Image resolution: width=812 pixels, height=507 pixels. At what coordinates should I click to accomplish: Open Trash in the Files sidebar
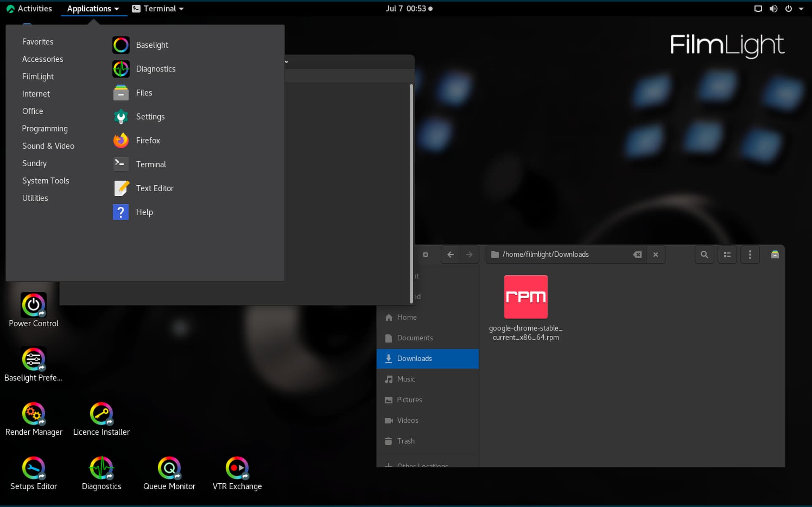click(x=427, y=441)
